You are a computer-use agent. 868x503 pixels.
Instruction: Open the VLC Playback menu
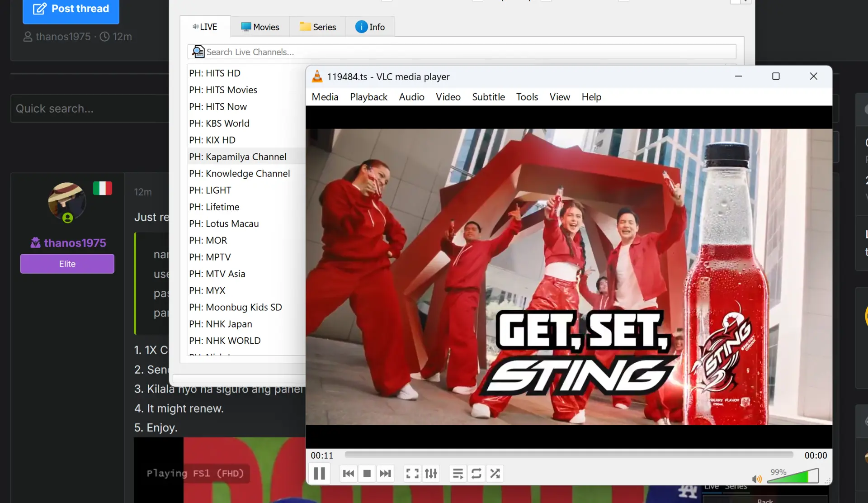pos(368,97)
